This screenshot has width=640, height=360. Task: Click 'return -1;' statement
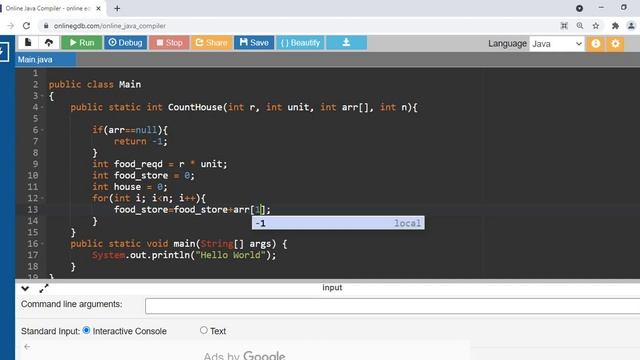141,142
